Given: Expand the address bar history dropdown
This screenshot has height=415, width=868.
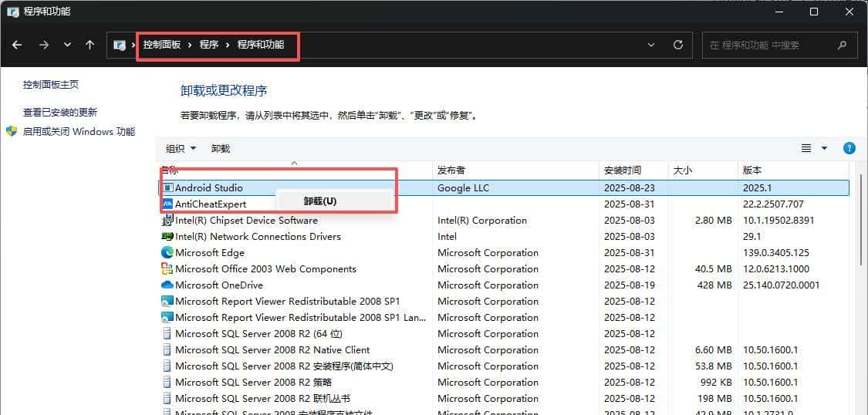Looking at the screenshot, I should [x=651, y=46].
